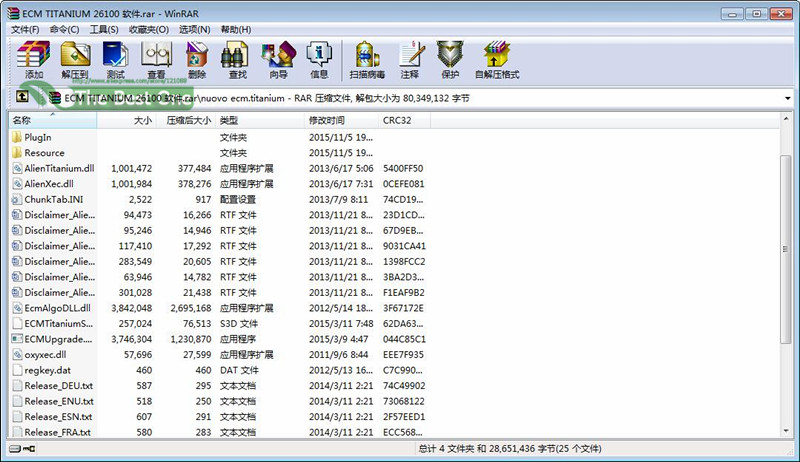This screenshot has width=800, height=462.
Task: Click the 扫描病毒 (Virus Scan) icon
Action: click(x=367, y=59)
